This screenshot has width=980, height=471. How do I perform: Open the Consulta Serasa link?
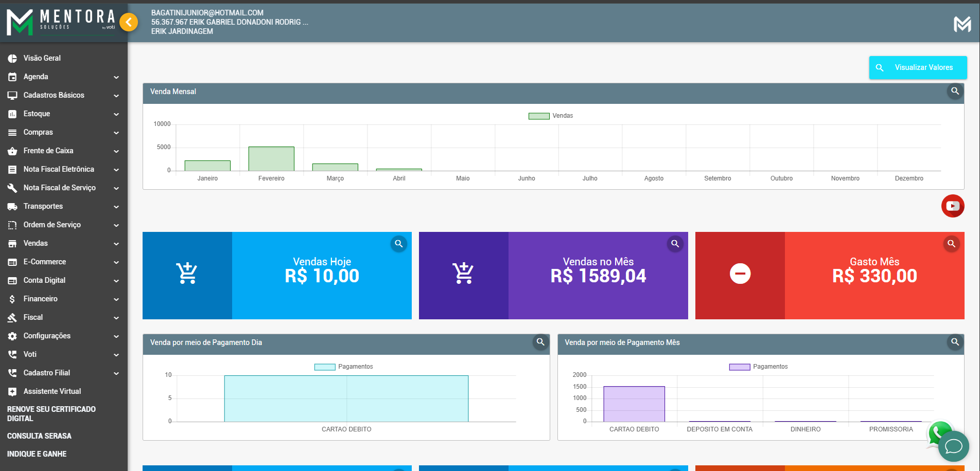39,436
